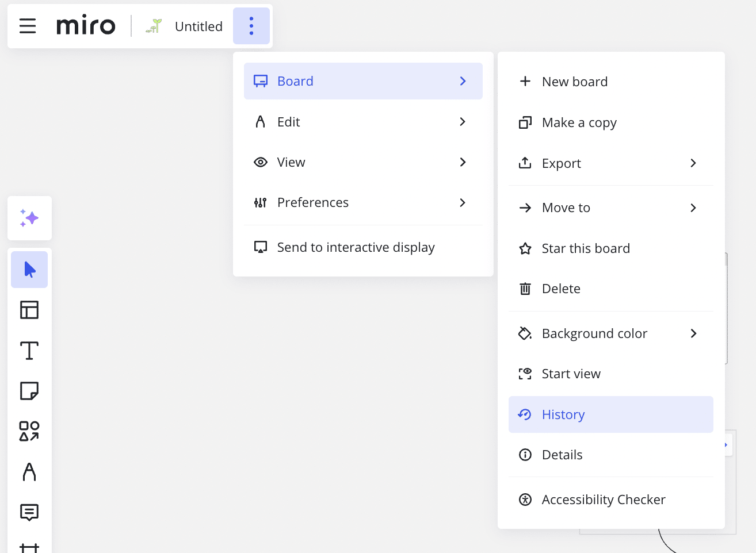Star this board
The width and height of the screenshot is (756, 553).
[x=585, y=248]
